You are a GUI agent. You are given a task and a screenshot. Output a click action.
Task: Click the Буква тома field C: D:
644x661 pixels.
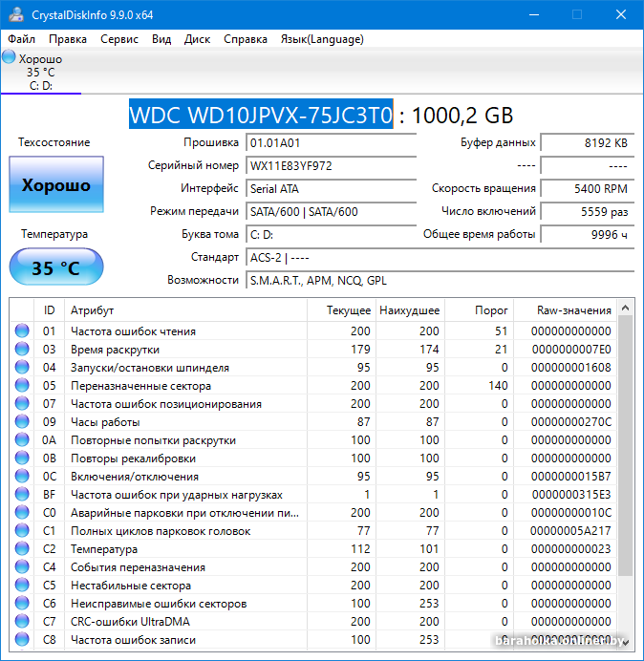(x=331, y=234)
